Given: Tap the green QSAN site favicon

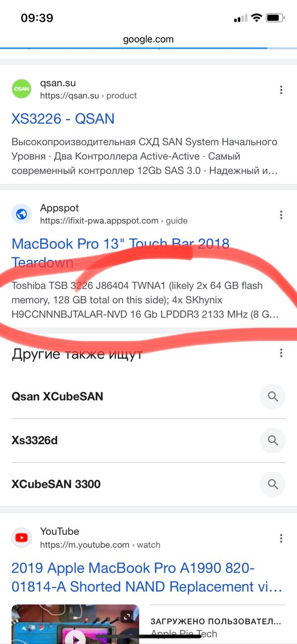Looking at the screenshot, I should 22,89.
